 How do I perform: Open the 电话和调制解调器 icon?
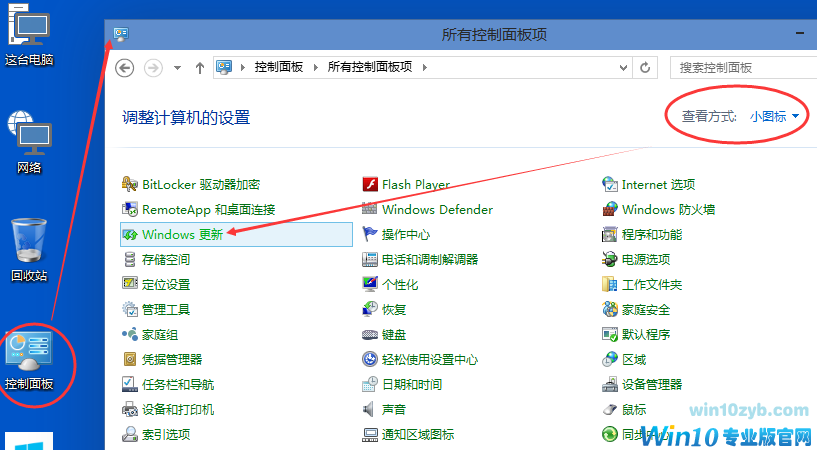coord(370,259)
